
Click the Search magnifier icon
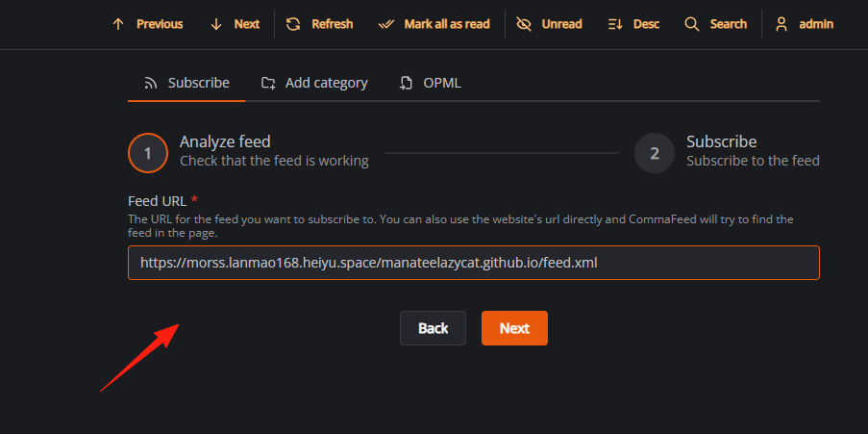pos(691,24)
